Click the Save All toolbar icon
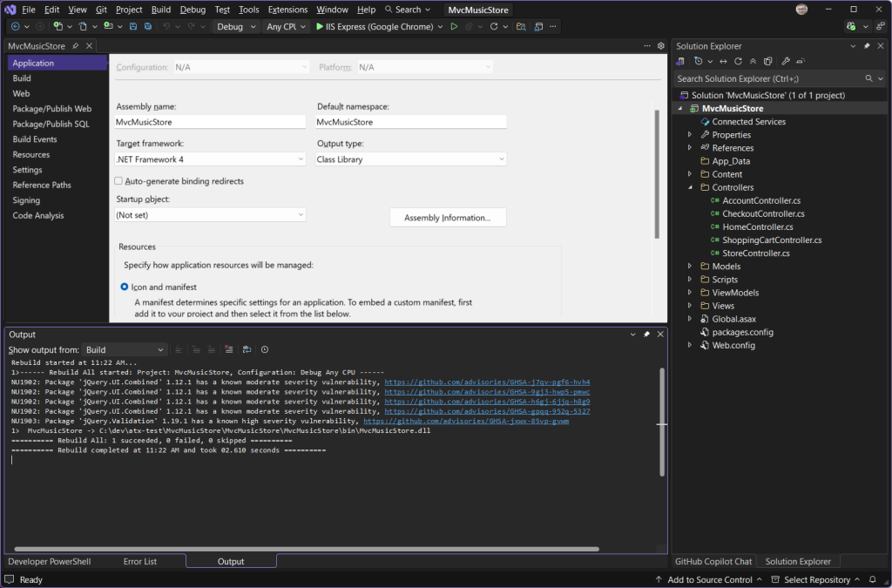This screenshot has width=892, height=588. [147, 26]
